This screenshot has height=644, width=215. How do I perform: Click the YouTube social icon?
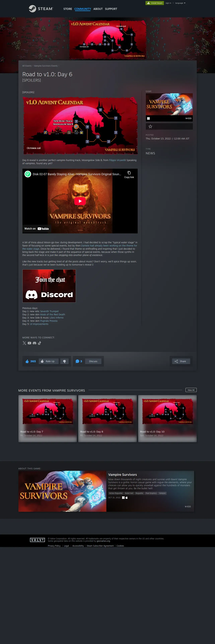pos(29,343)
